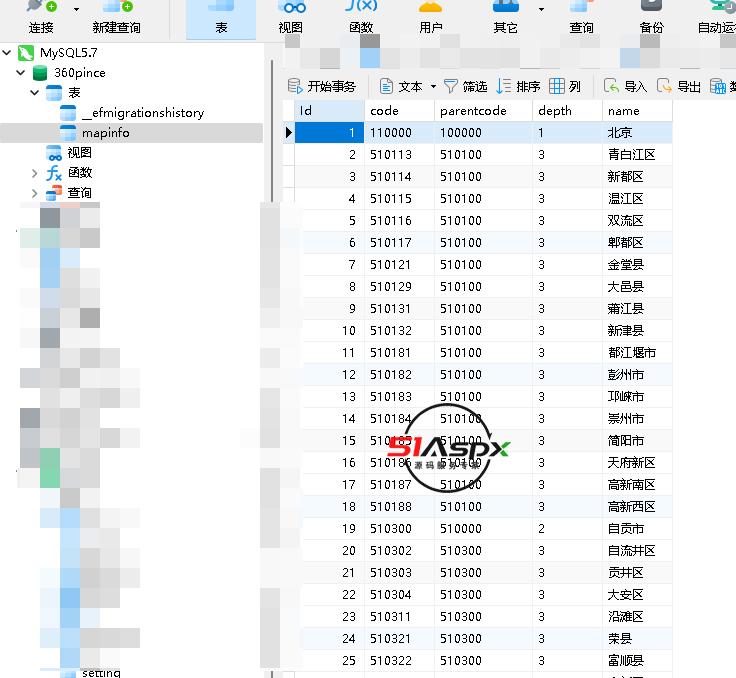The width and height of the screenshot is (736, 678).
Task: Click the 开始事务 (Begin Transaction) button
Action: [322, 87]
